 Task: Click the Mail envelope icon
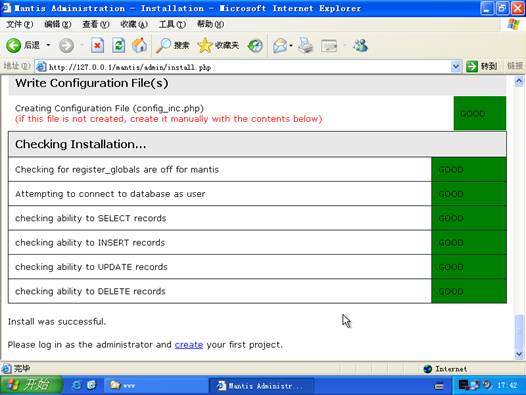[280, 46]
